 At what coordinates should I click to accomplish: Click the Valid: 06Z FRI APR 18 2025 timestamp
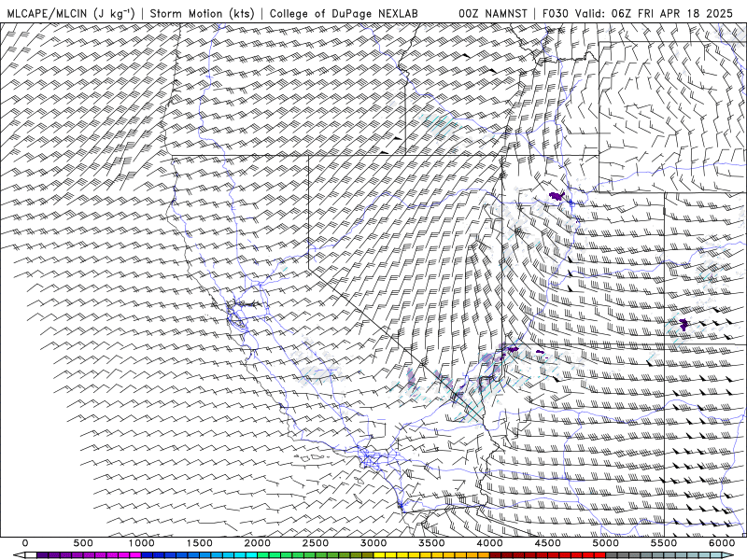[x=654, y=13]
